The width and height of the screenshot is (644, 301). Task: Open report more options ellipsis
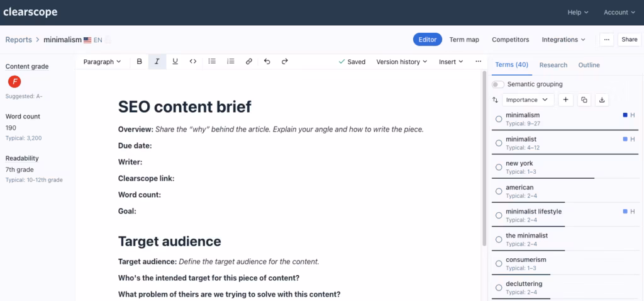pos(607,40)
